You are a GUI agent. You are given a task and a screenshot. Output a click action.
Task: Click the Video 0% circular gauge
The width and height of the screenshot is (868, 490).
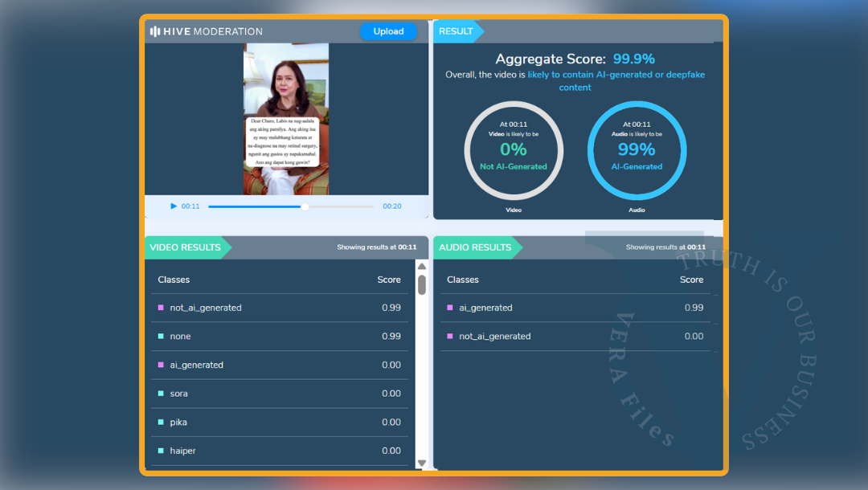click(514, 150)
